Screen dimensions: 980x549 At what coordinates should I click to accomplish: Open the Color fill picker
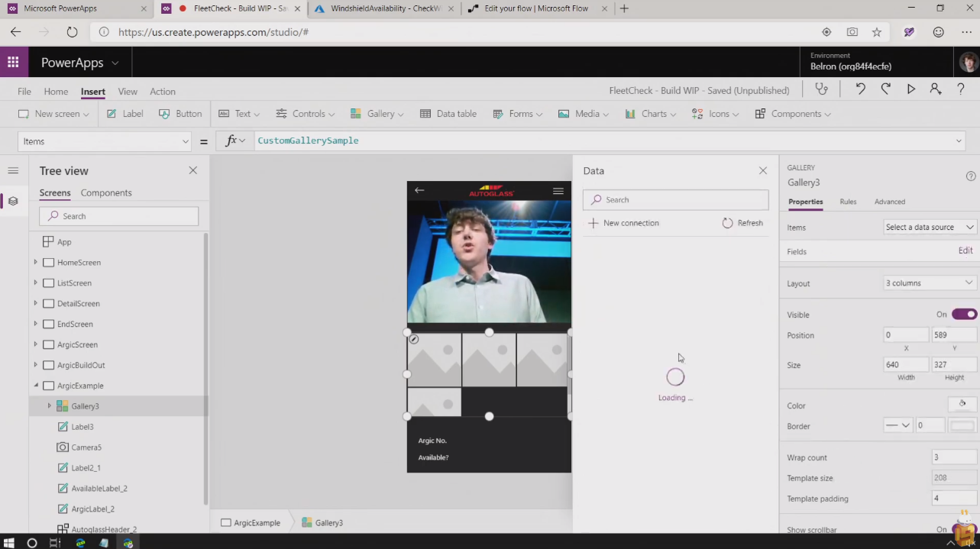point(962,405)
